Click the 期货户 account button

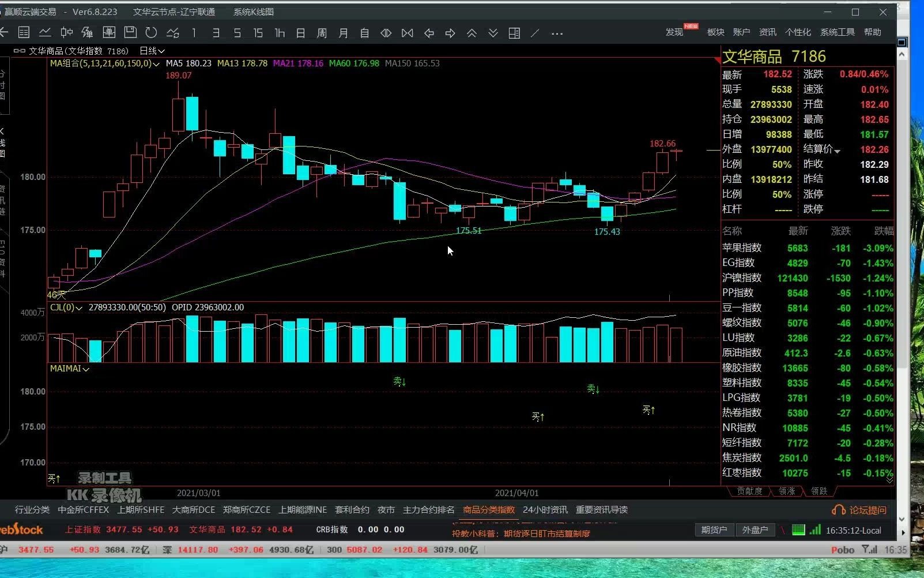pyautogui.click(x=714, y=530)
